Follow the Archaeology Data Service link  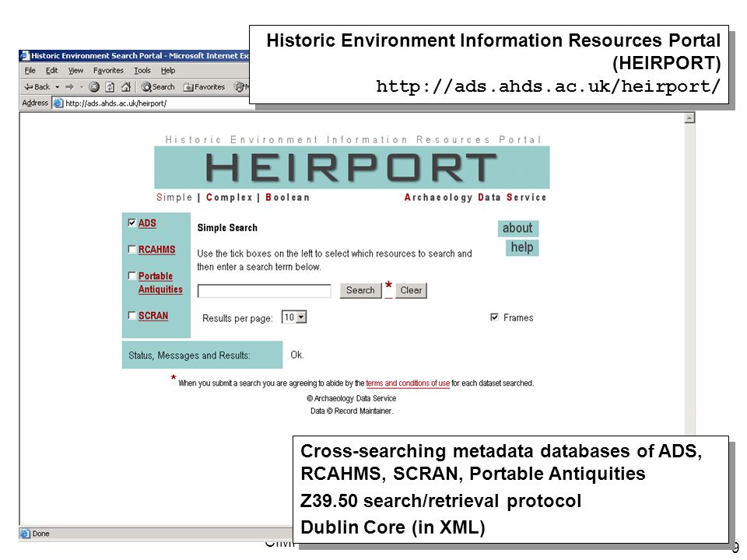[x=475, y=197]
